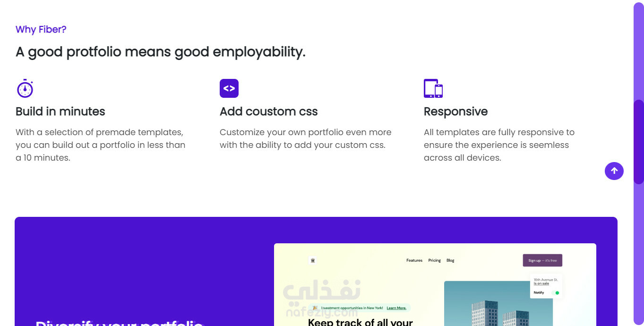Screen dimensions: 644x326
Task: Click the Why Fiber? section label
Action: tap(41, 29)
